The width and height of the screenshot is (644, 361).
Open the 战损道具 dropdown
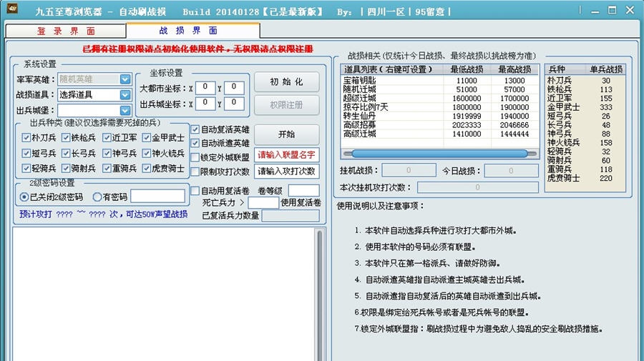pyautogui.click(x=125, y=95)
